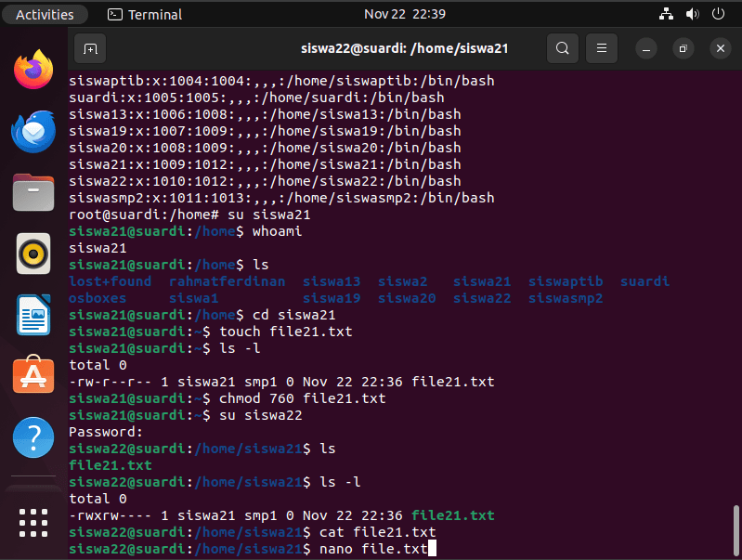Viewport: 742px width, 560px height.
Task: Open Rhythmbox music player in the dock
Action: (33, 254)
